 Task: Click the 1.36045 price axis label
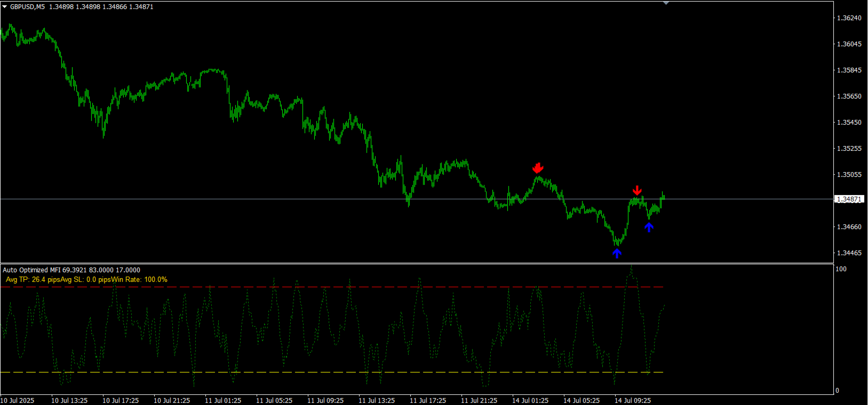coord(849,44)
